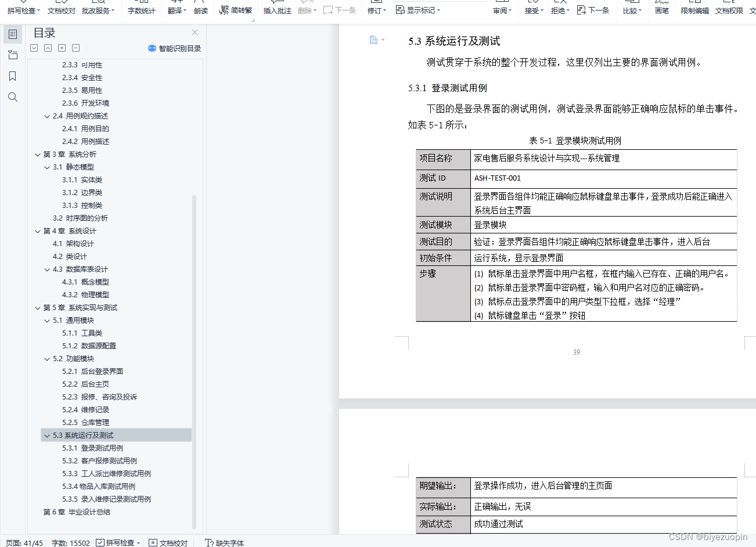Collapse the 第5章 系统实现与测试 tree node
The height and width of the screenshot is (547, 756).
(x=37, y=307)
